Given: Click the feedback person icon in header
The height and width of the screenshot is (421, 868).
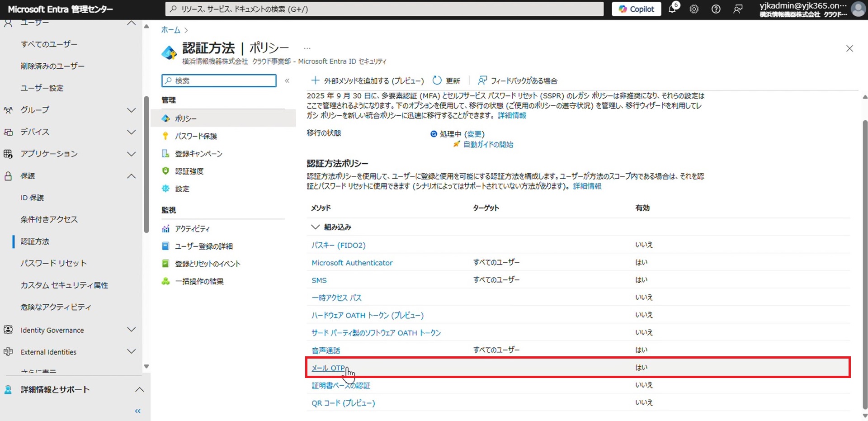Looking at the screenshot, I should (738, 9).
